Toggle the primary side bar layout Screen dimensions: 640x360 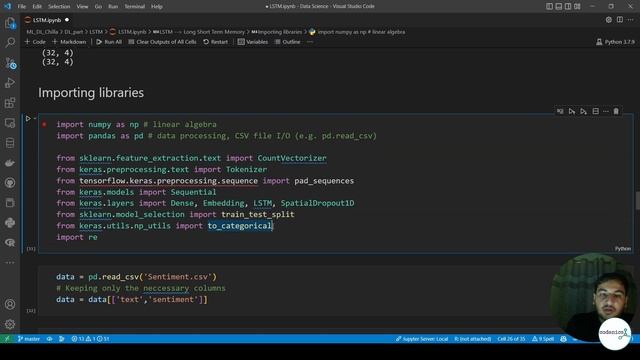click(x=549, y=6)
